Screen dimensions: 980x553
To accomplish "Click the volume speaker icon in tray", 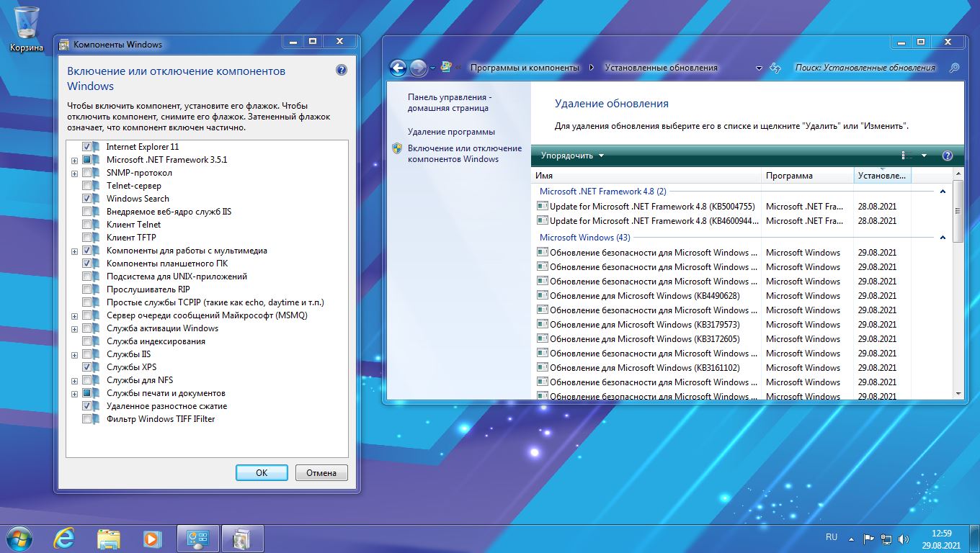I will tap(904, 539).
